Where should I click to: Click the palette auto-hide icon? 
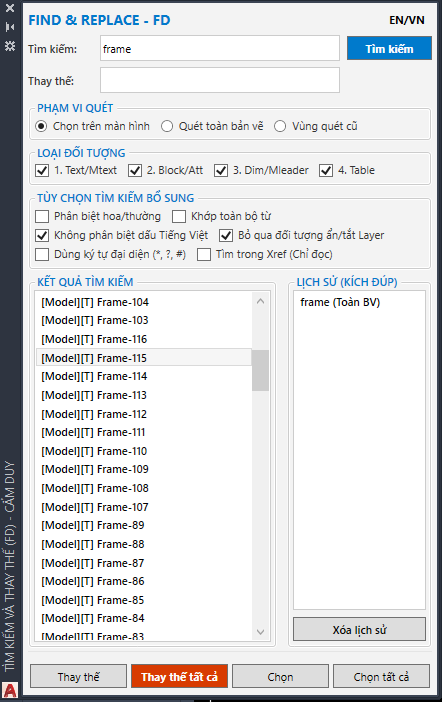(x=10, y=27)
